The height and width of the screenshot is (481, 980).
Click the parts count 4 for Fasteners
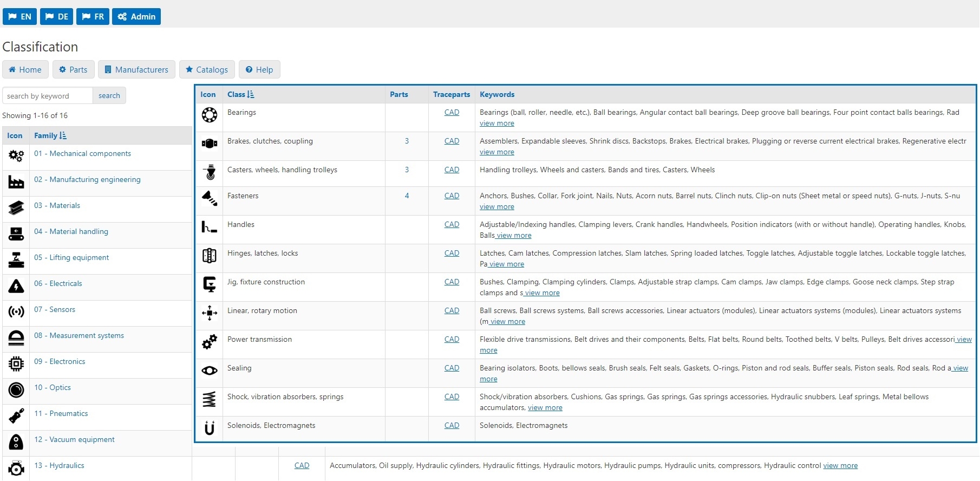pos(407,196)
